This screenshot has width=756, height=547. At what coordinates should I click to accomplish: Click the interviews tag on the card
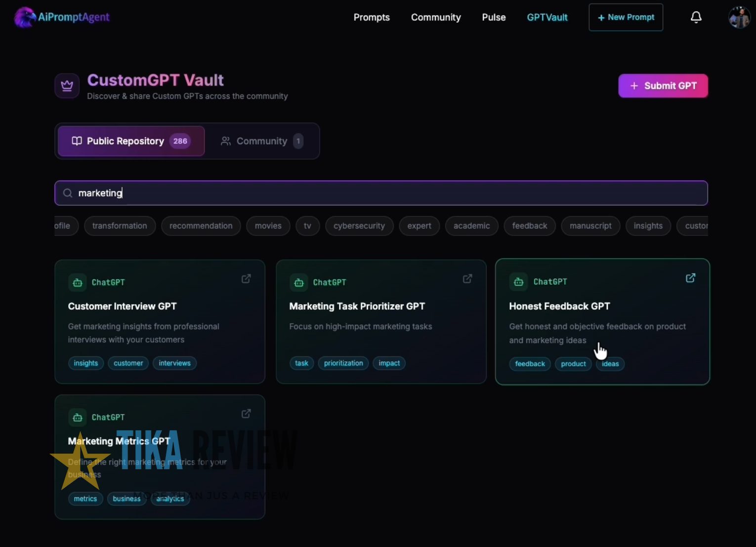click(x=174, y=363)
